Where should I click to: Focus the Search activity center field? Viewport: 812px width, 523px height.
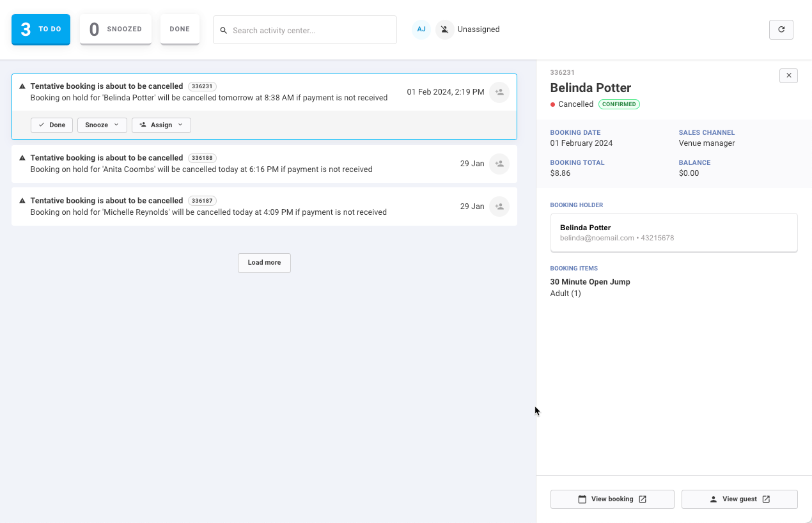tap(305, 30)
